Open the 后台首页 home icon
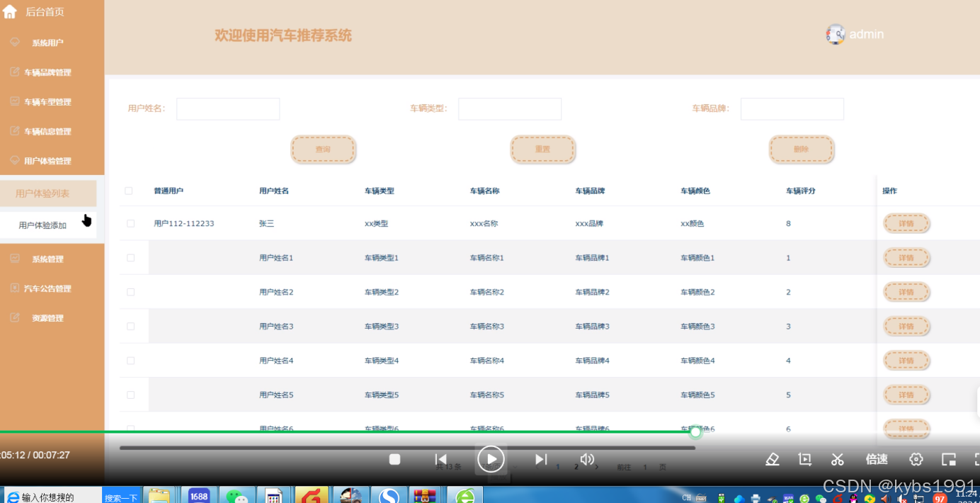980x503 pixels. 10,11
